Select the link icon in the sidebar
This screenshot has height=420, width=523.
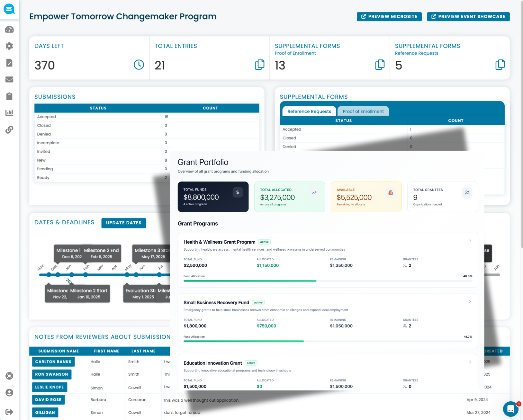(9, 130)
